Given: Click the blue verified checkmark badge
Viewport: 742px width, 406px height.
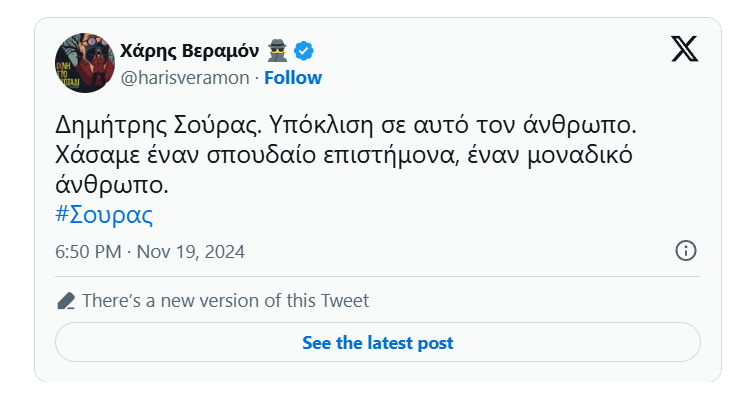Looking at the screenshot, I should [305, 49].
